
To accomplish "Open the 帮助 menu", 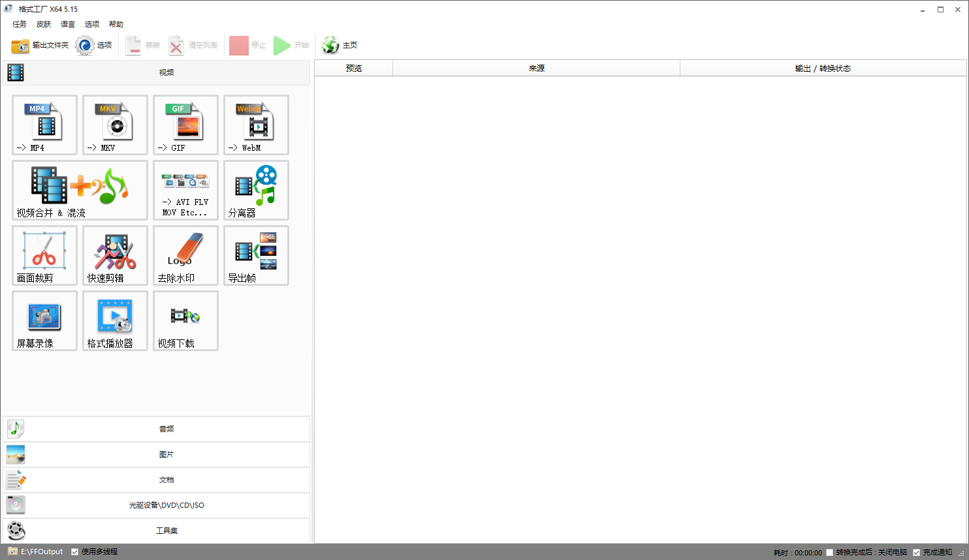I will coord(116,24).
